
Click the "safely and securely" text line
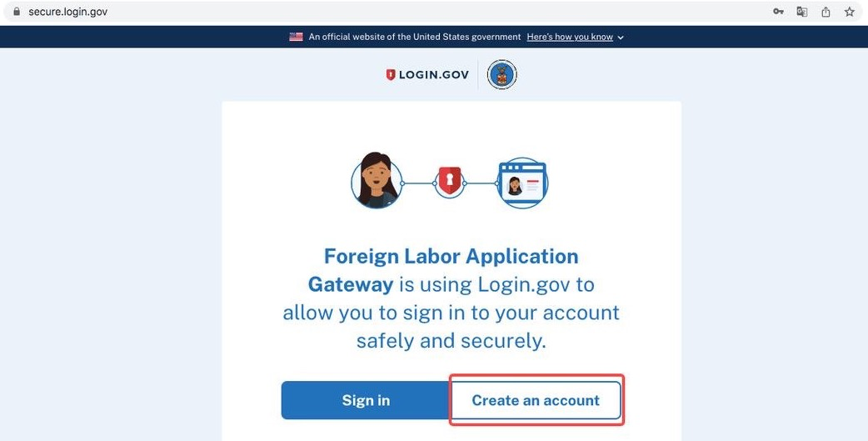pyautogui.click(x=451, y=341)
